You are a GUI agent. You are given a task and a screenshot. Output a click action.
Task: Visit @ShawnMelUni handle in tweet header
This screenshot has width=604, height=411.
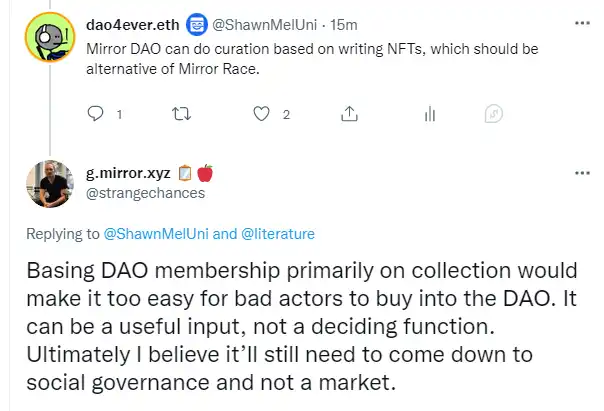[x=265, y=25]
